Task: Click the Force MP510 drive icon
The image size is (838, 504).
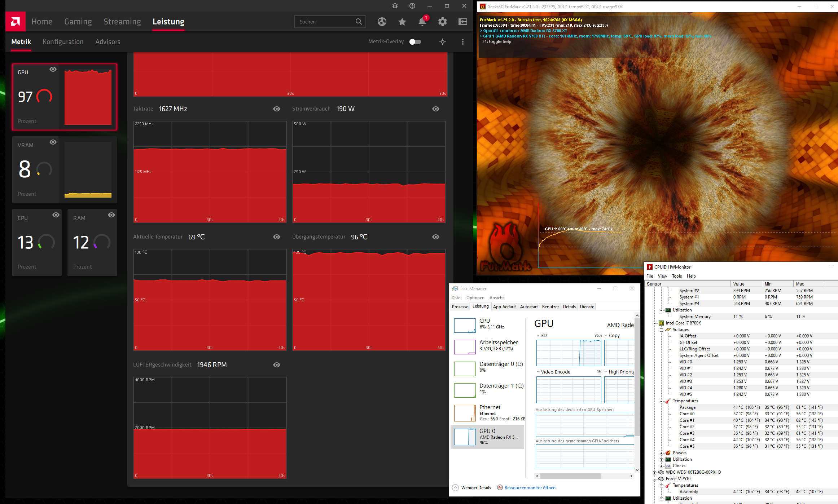Action: click(661, 479)
